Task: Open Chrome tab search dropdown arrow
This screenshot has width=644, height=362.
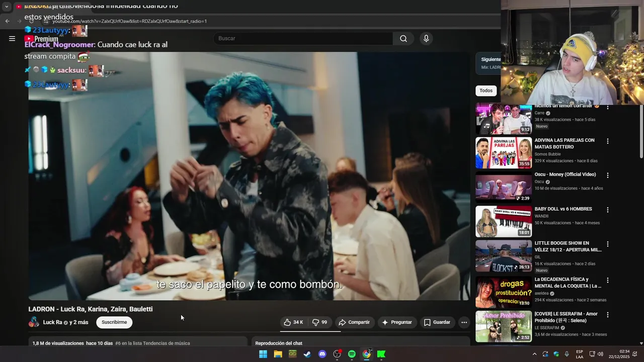Action: coord(7,7)
